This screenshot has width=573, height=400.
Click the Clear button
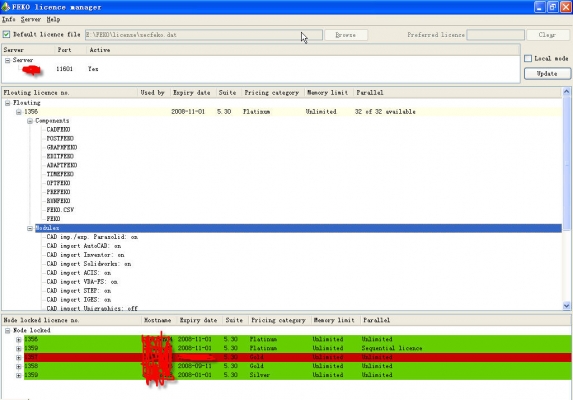click(547, 35)
